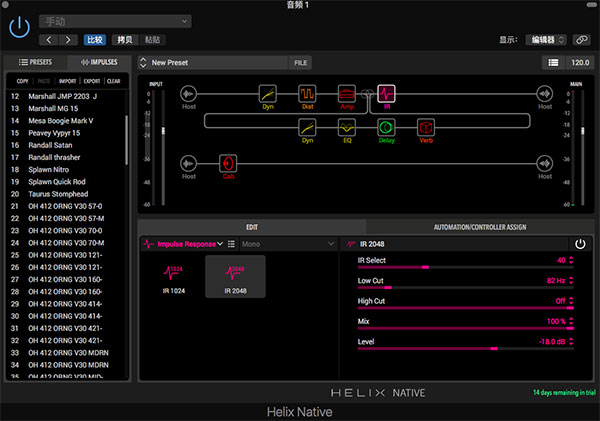Select the Gain block on second path
The height and width of the screenshot is (421, 600).
(228, 162)
